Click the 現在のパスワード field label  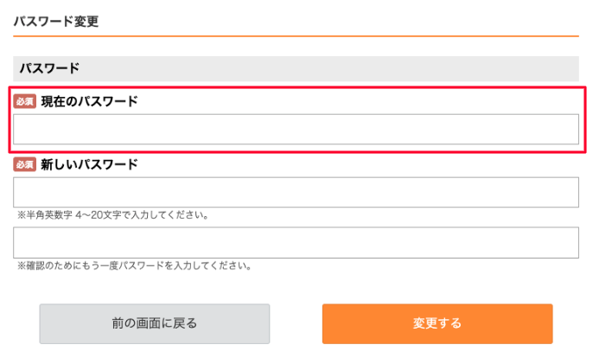point(89,101)
